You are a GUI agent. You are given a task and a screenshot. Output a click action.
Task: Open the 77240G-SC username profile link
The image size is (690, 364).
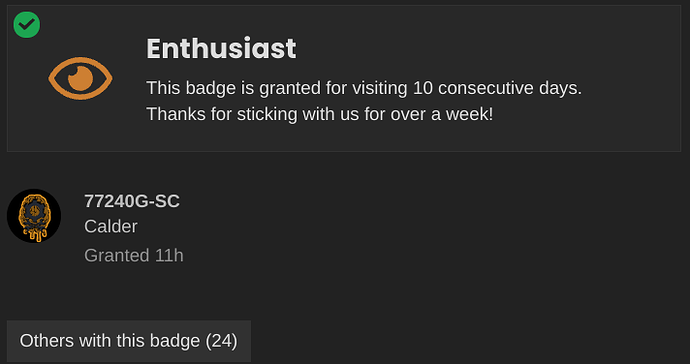pyautogui.click(x=132, y=201)
